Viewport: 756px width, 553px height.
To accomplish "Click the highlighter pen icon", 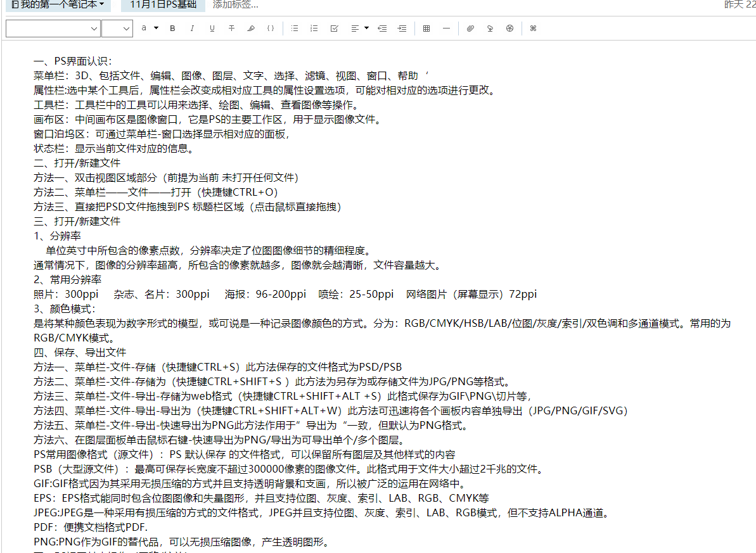I will (x=251, y=29).
